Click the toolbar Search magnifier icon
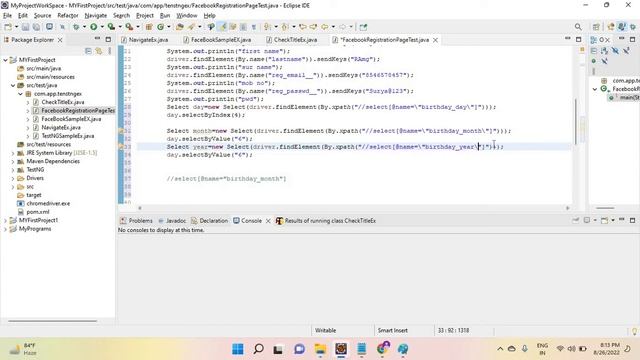Screen dimensions: 640x360 578,27
